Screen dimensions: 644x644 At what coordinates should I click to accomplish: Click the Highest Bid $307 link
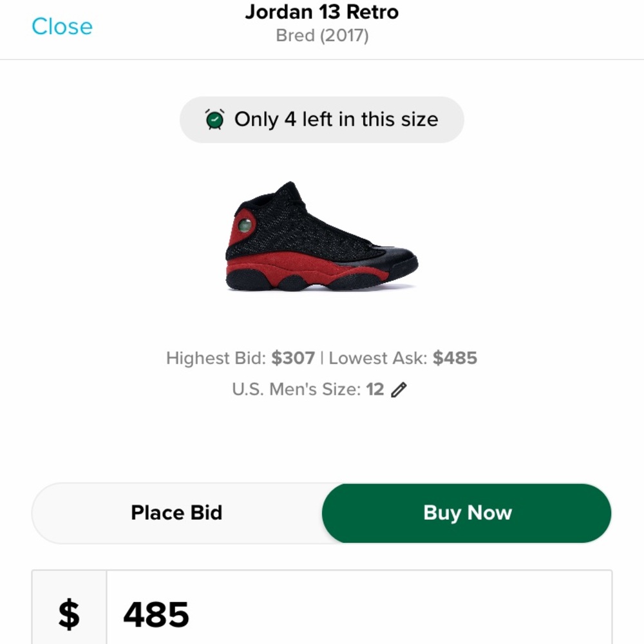240,358
